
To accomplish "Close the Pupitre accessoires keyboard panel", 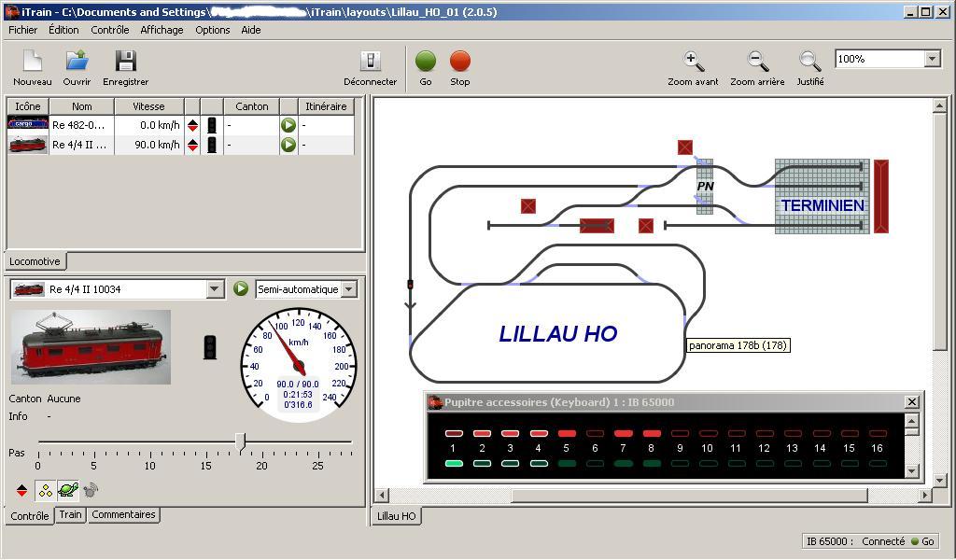I will point(911,401).
